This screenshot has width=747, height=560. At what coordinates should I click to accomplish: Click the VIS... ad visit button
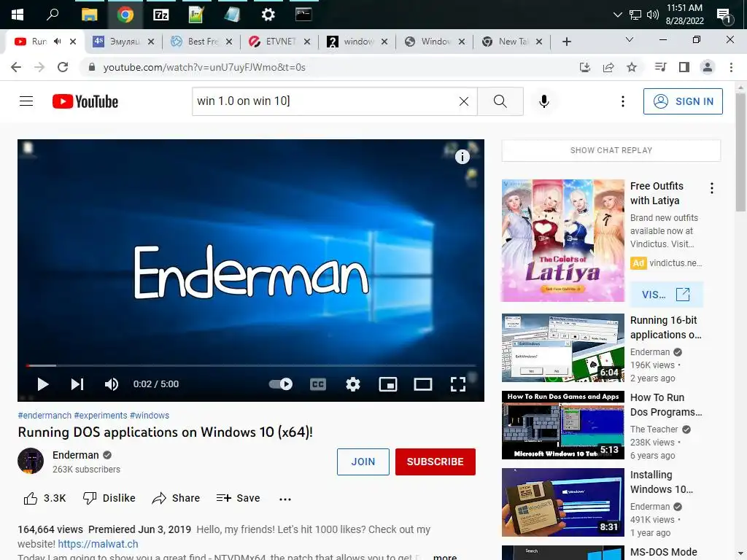(x=666, y=295)
